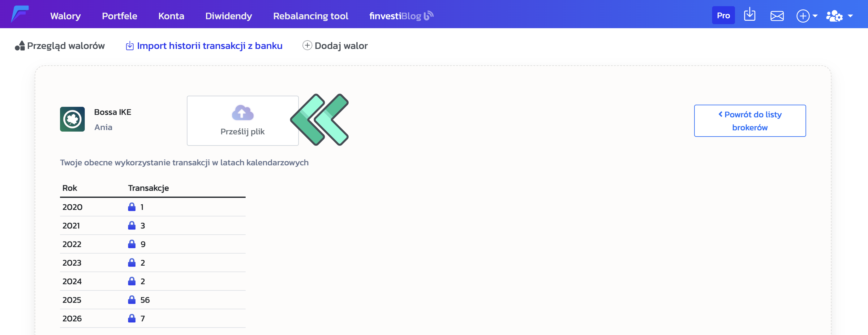Click the circular plus icon in the navbar
This screenshot has width=868, height=335.
[804, 16]
